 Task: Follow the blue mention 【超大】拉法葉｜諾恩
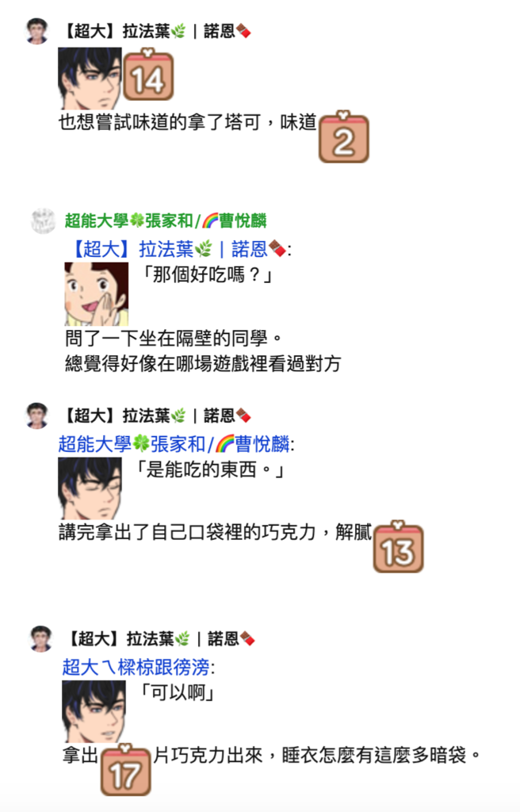tap(177, 250)
